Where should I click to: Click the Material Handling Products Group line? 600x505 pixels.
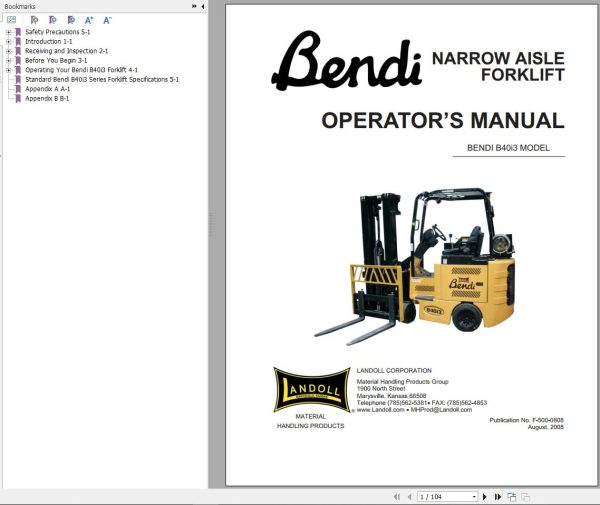pyautogui.click(x=402, y=382)
